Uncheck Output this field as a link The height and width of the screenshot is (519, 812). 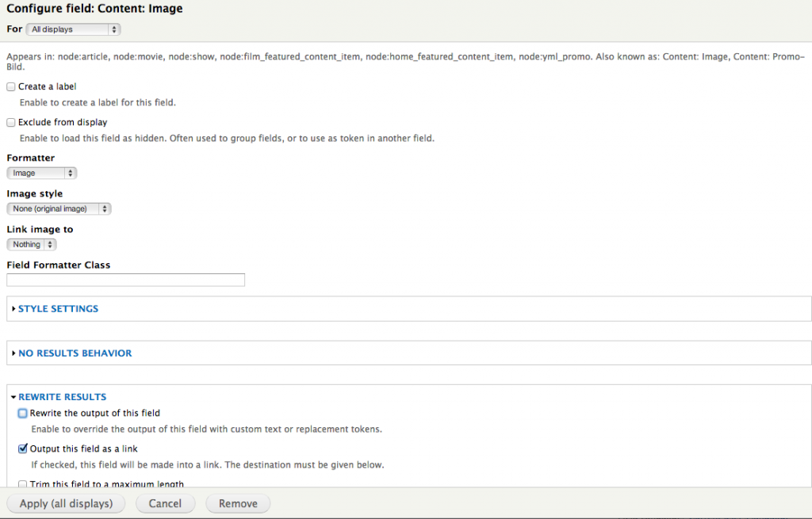(x=23, y=449)
